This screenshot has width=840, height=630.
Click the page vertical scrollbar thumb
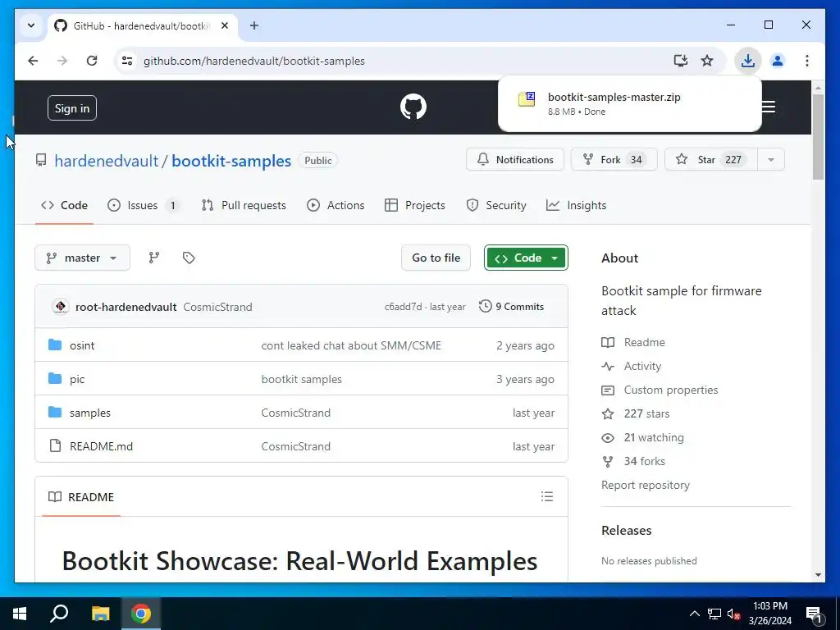pyautogui.click(x=818, y=137)
